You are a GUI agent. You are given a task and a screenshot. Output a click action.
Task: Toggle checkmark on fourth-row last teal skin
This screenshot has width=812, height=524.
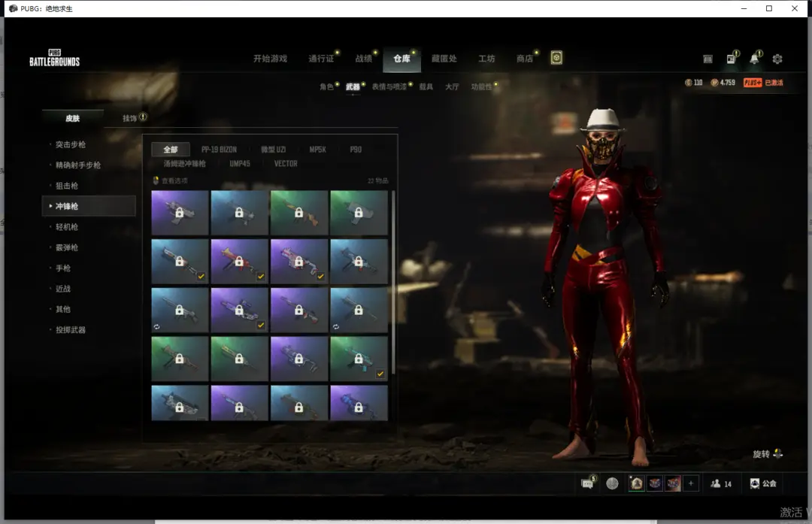[x=380, y=374]
